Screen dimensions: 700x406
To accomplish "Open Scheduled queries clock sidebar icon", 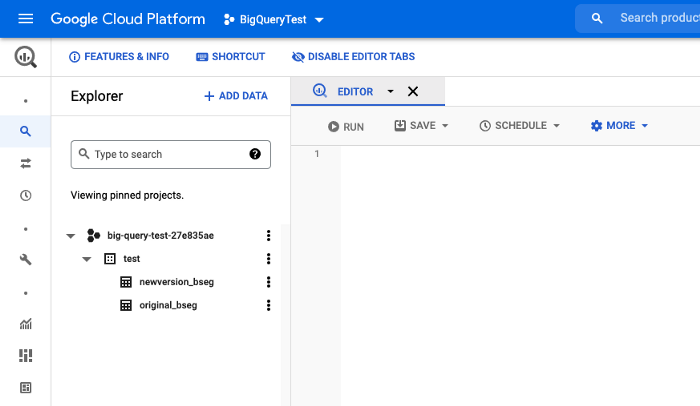I will [x=25, y=195].
